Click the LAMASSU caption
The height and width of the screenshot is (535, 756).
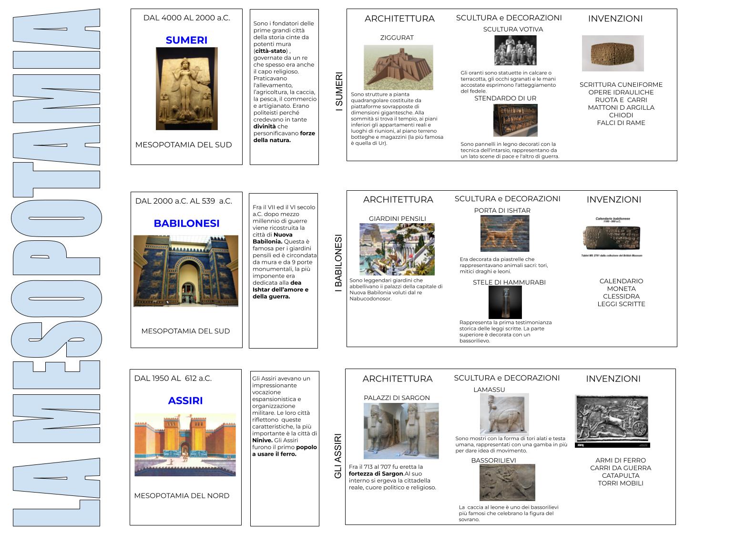(x=489, y=390)
